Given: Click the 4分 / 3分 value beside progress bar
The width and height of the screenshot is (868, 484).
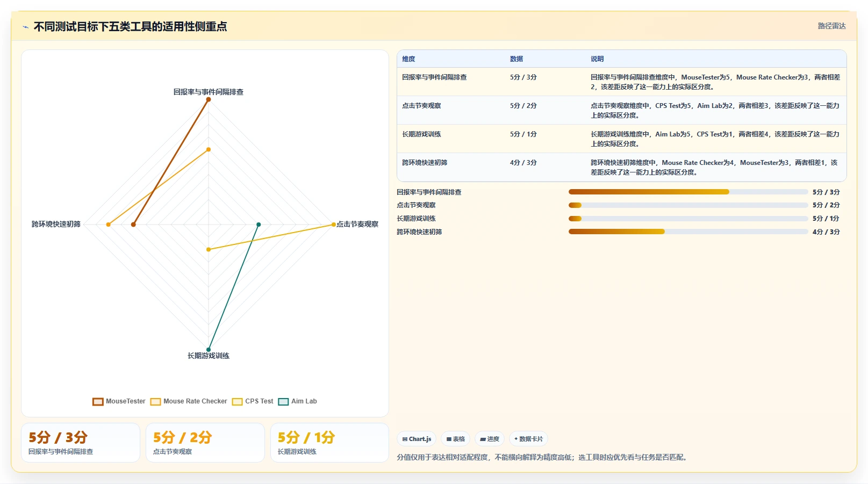Looking at the screenshot, I should 826,232.
